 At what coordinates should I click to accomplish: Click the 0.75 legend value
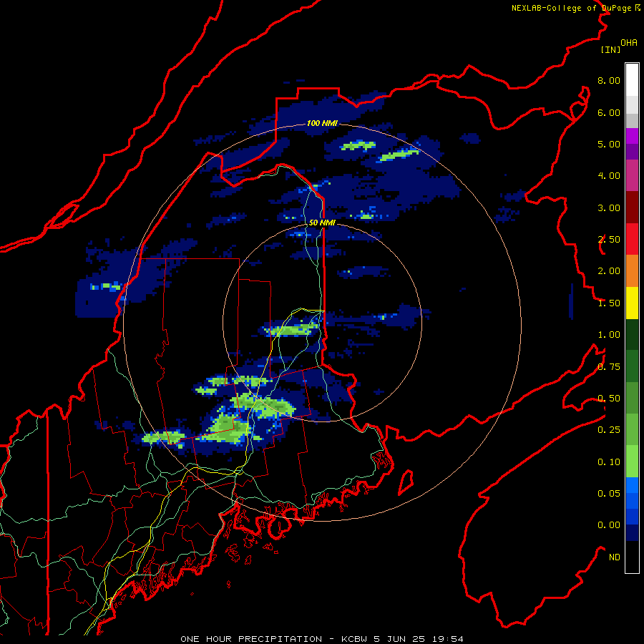click(x=609, y=367)
